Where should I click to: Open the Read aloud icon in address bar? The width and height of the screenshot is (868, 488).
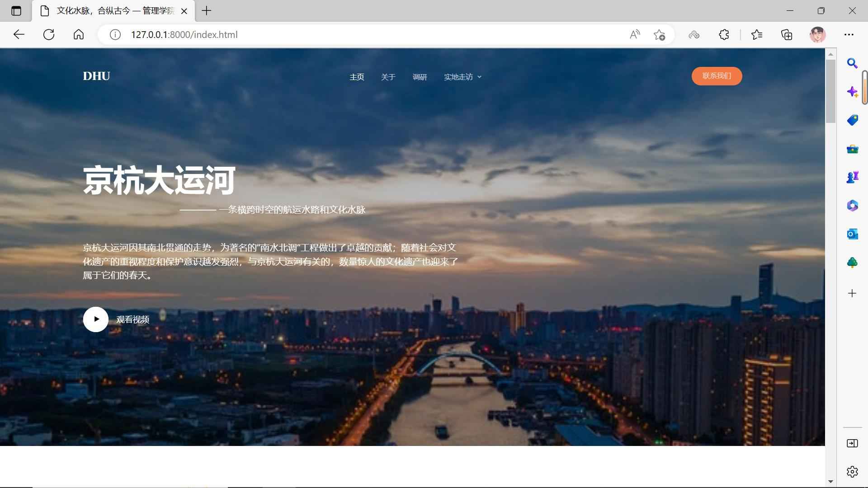(x=635, y=35)
